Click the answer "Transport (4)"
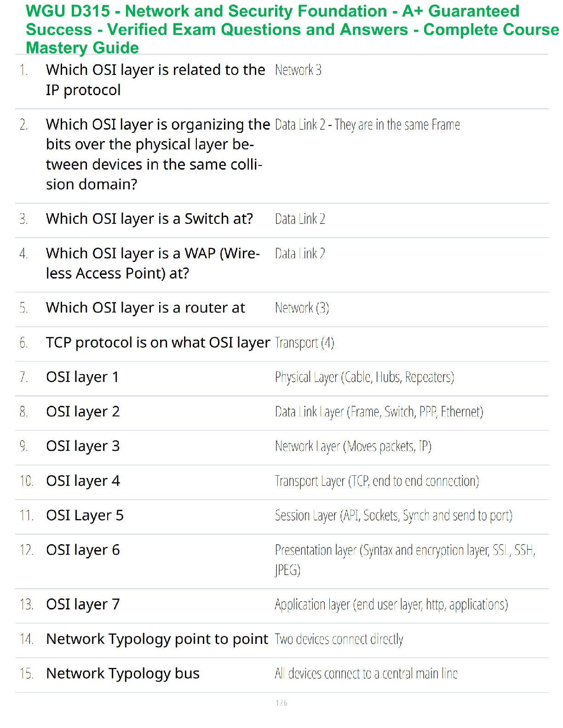The width and height of the screenshot is (563, 728). coord(304,342)
